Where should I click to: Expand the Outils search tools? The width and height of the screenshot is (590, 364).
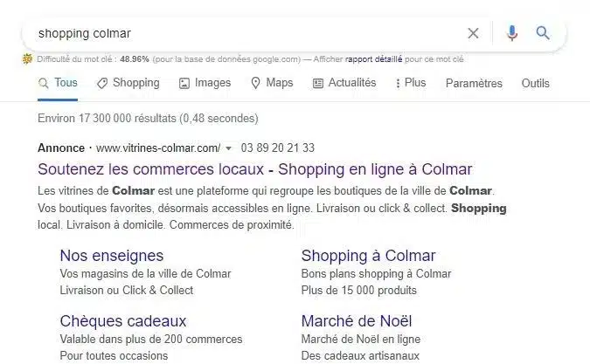coord(535,83)
